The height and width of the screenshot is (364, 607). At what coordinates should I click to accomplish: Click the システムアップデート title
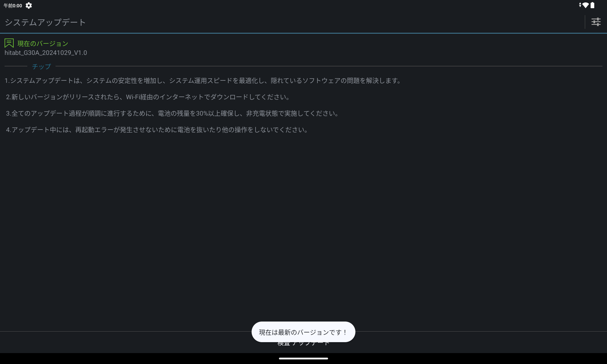(x=45, y=22)
